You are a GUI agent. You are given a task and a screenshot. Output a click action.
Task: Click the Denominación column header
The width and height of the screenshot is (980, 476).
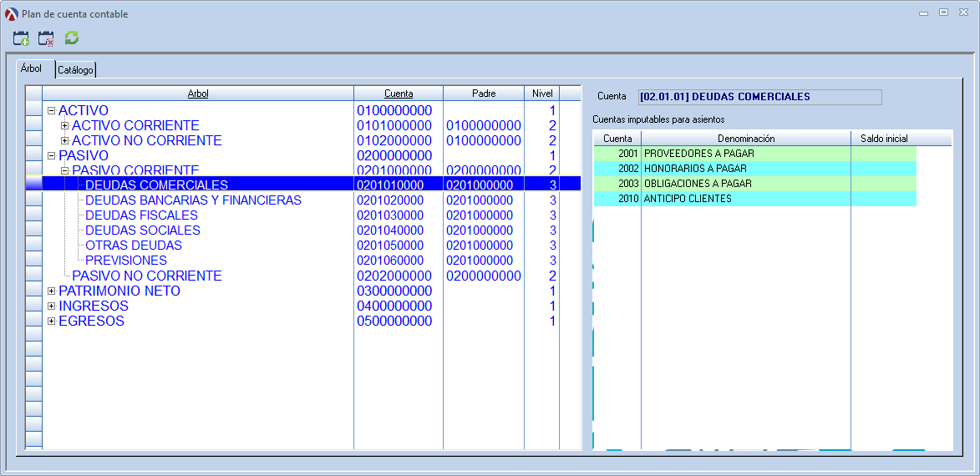tap(746, 138)
